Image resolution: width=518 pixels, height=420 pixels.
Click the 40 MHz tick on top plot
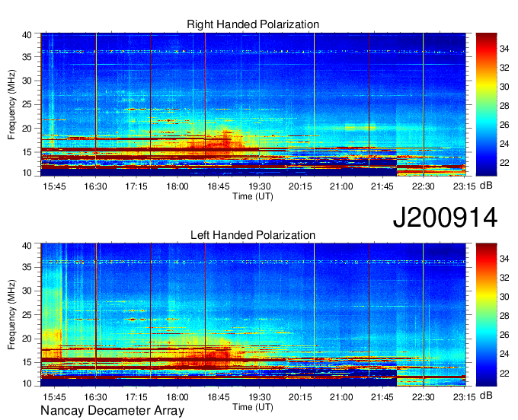pos(27,35)
